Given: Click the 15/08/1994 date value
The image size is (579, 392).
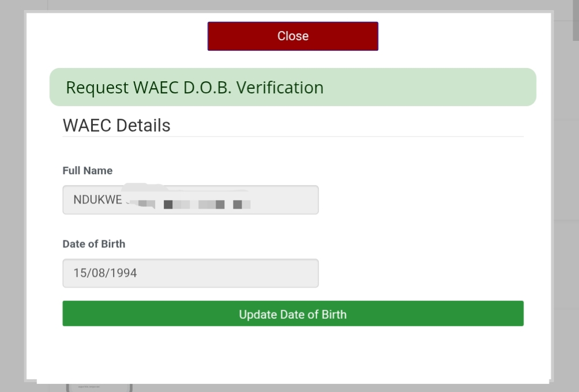Looking at the screenshot, I should point(105,273).
